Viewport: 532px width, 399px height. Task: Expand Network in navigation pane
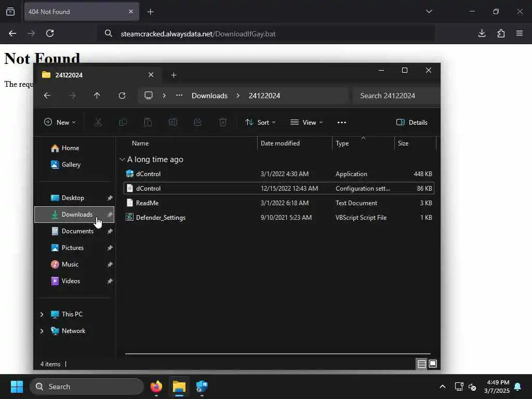[42, 331]
